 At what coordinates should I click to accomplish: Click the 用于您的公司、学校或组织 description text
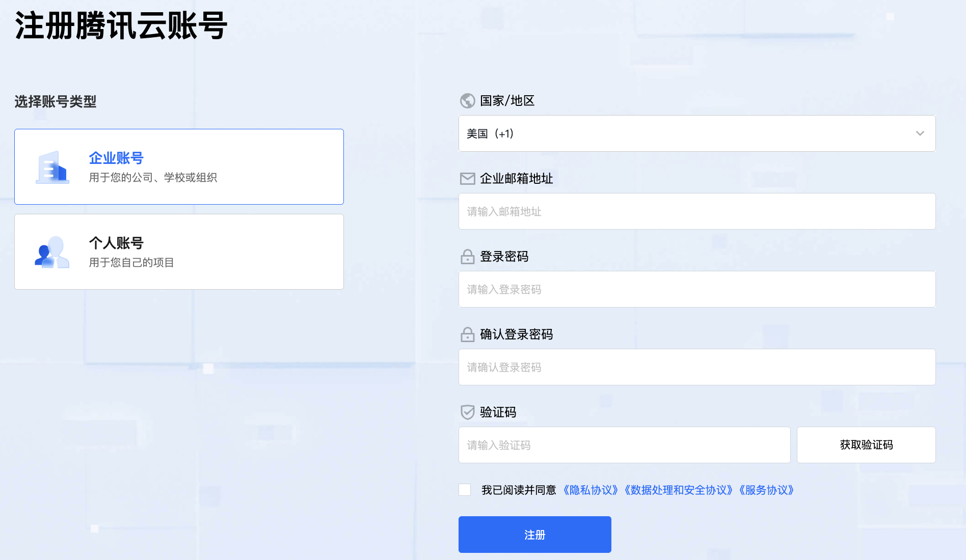point(153,178)
